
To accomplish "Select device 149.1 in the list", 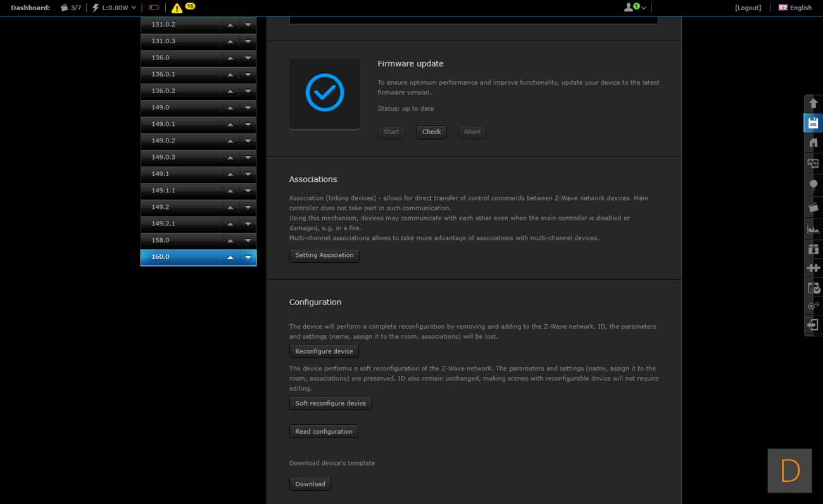I will (x=180, y=173).
